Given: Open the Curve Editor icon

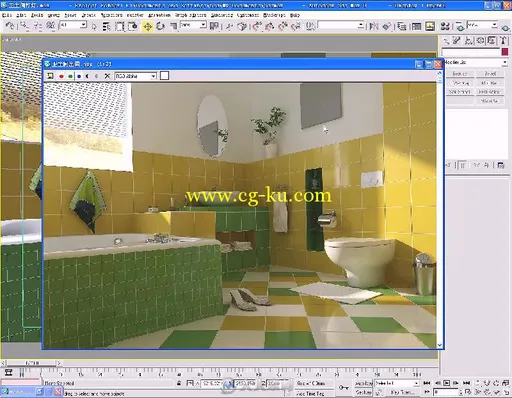Looking at the screenshot, I should pos(416,26).
